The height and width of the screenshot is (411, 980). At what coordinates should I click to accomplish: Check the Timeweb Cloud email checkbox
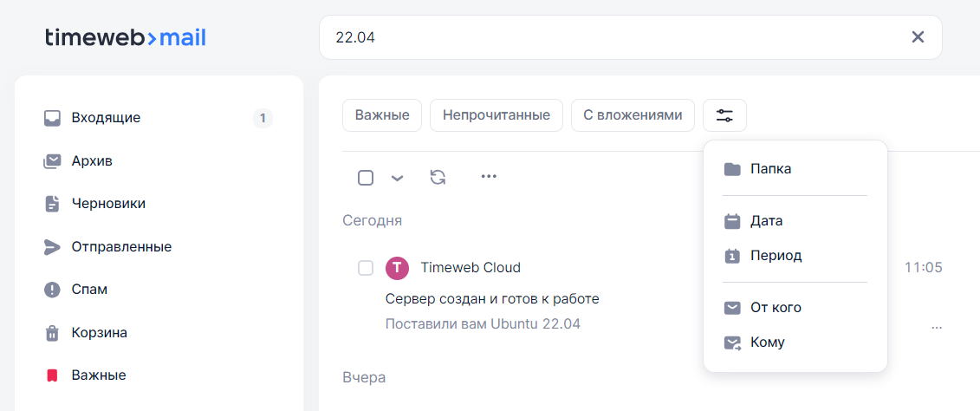coord(366,268)
